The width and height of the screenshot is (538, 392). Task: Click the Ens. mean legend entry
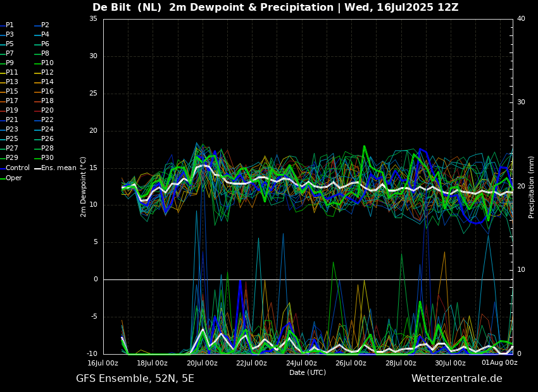point(58,168)
